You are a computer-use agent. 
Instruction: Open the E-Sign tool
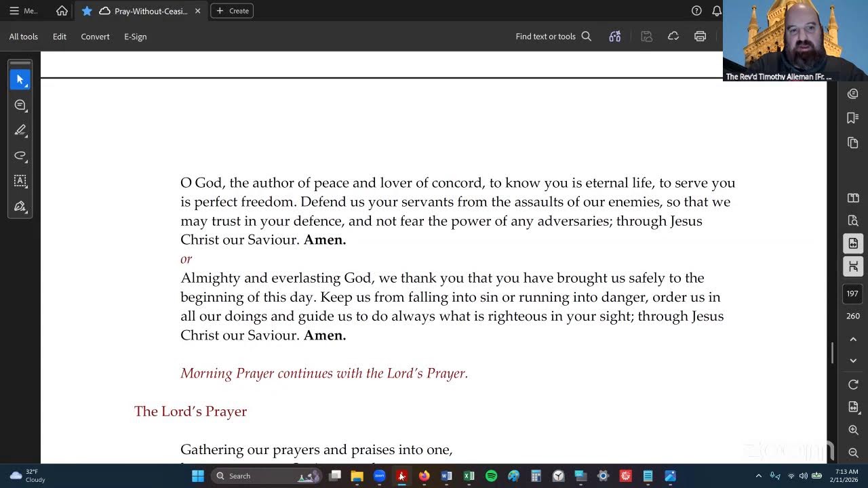click(x=135, y=37)
